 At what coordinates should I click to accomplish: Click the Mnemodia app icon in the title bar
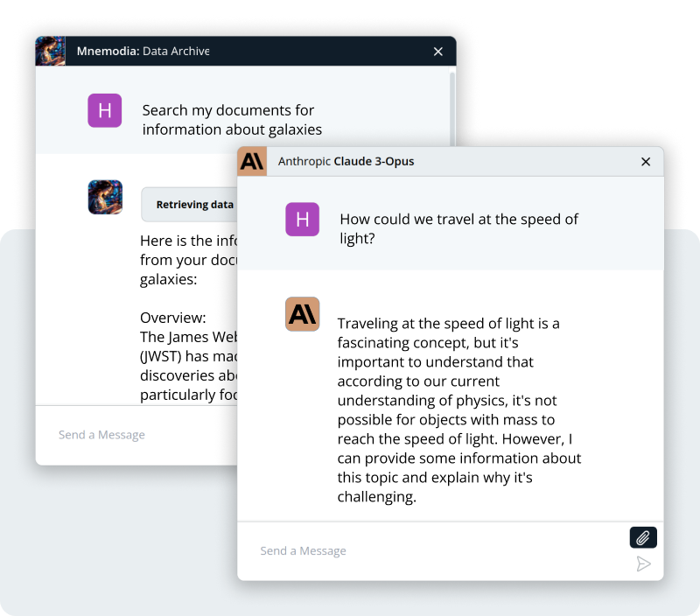(50, 51)
